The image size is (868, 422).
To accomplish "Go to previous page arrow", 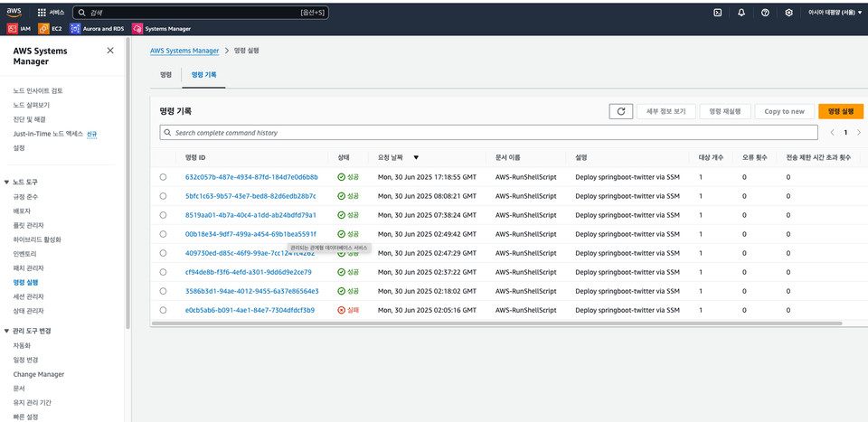I will tap(832, 132).
